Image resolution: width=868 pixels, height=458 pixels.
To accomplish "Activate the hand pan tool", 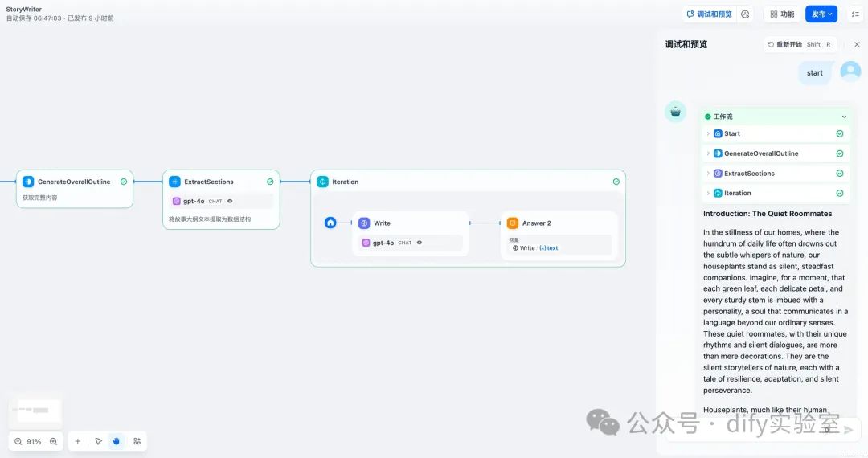I will pyautogui.click(x=117, y=441).
